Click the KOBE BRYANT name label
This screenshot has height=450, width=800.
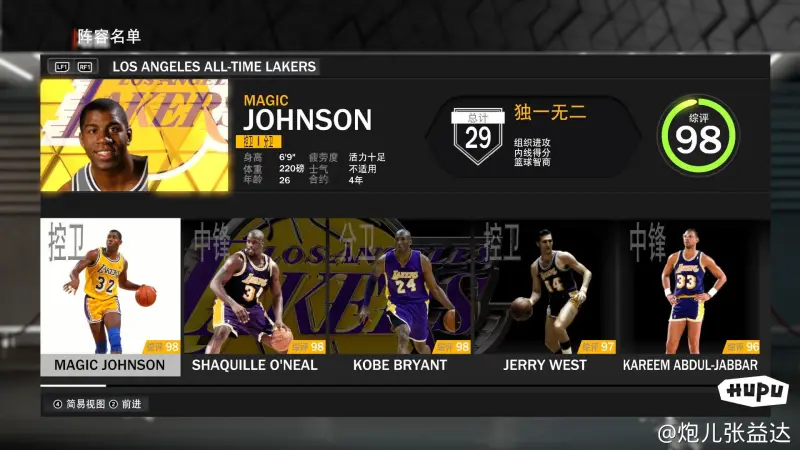pos(400,365)
